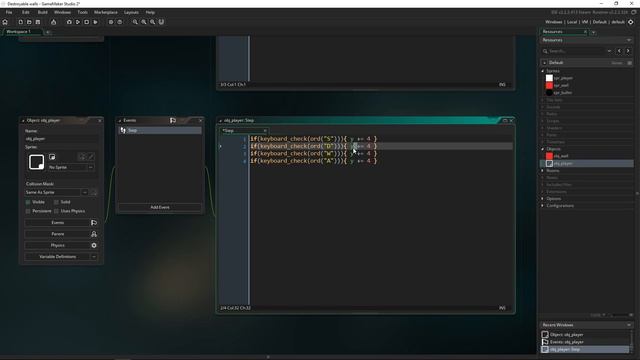This screenshot has height=360, width=640.
Task: Click next search result arrow in Resources
Action: [x=628, y=51]
